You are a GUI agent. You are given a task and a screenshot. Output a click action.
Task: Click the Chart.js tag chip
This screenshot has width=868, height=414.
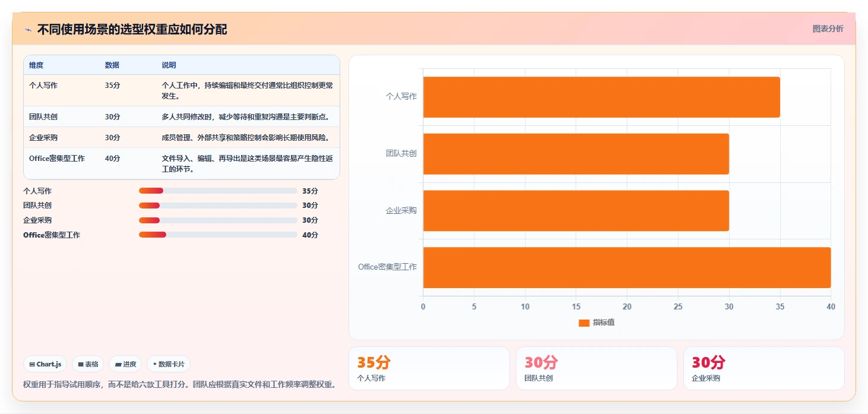[x=45, y=364]
